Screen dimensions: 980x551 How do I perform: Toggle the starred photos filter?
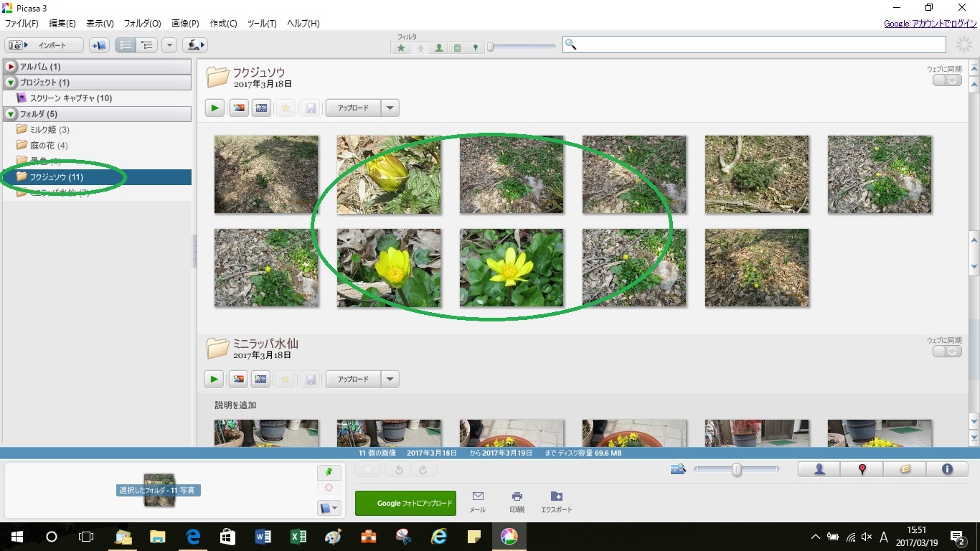click(401, 48)
